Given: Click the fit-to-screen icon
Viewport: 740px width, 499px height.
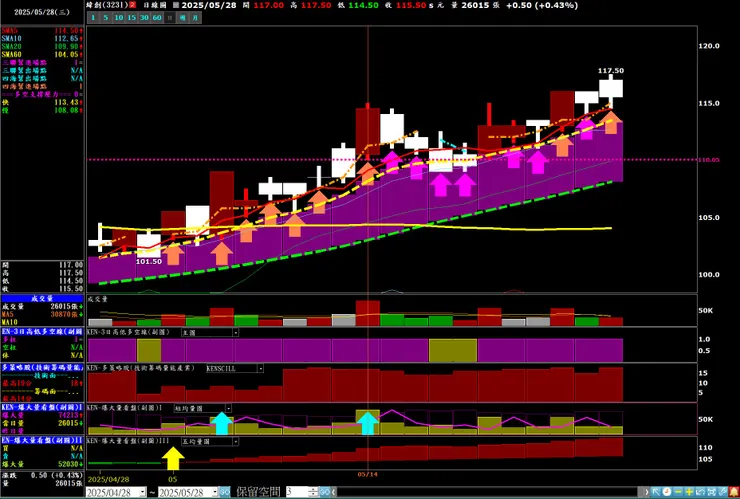Looking at the screenshot, I should click(712, 492).
